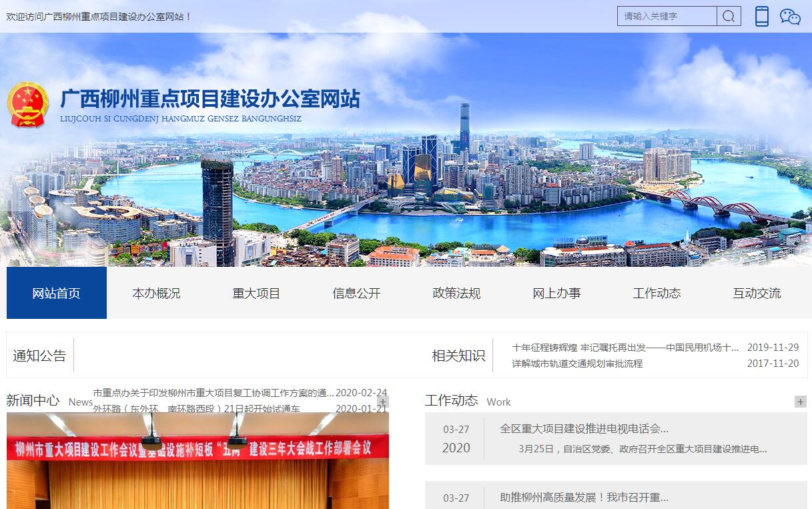Open 详解城市轨道交通规划审批流程 link
The height and width of the screenshot is (509, 812).
(577, 364)
